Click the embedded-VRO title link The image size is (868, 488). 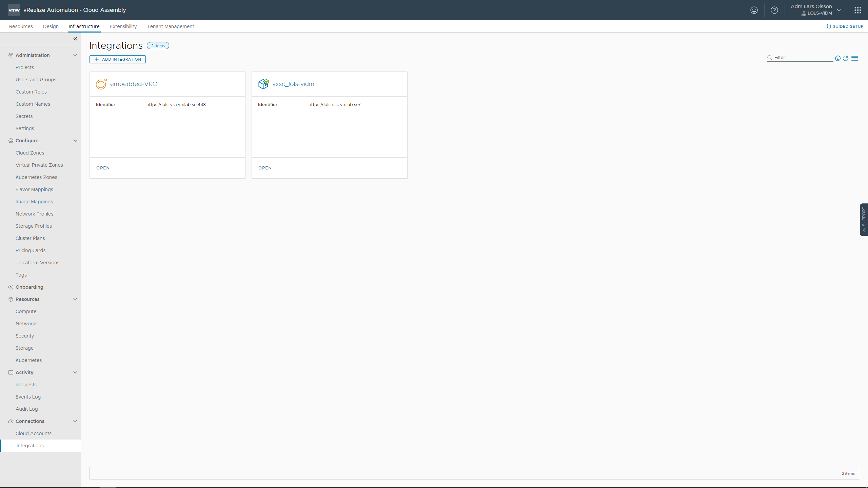tap(134, 84)
